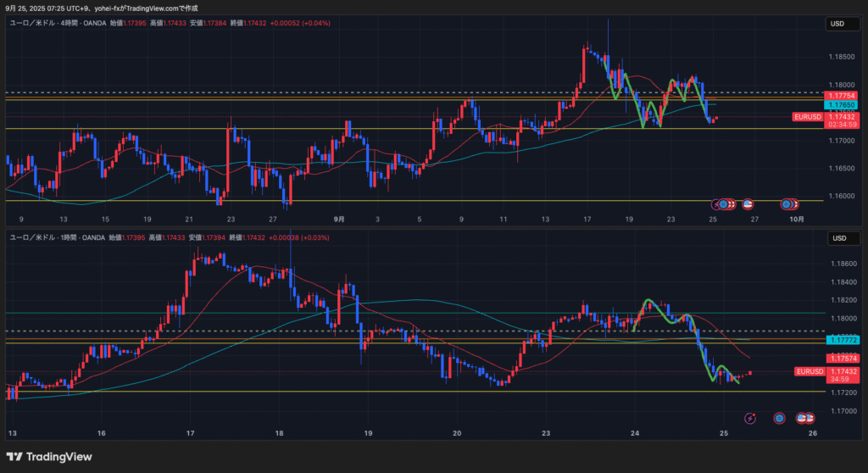
Task: Click date 18 on the lower time axis
Action: tap(279, 433)
